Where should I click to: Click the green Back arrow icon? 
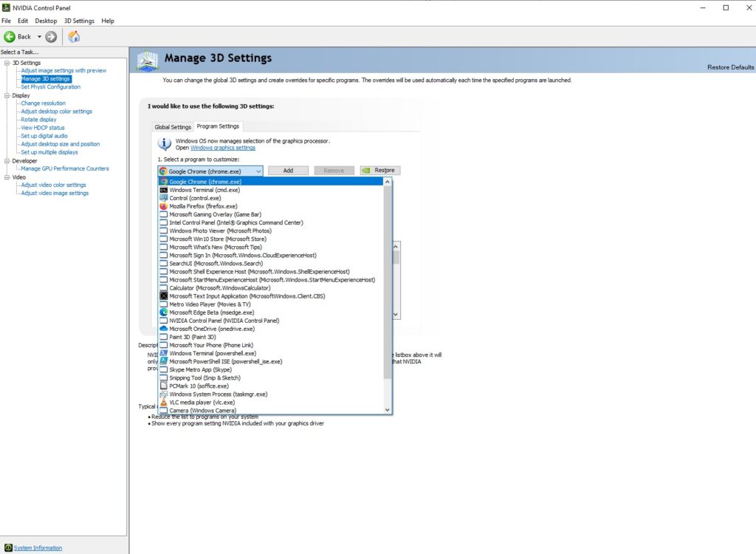9,37
